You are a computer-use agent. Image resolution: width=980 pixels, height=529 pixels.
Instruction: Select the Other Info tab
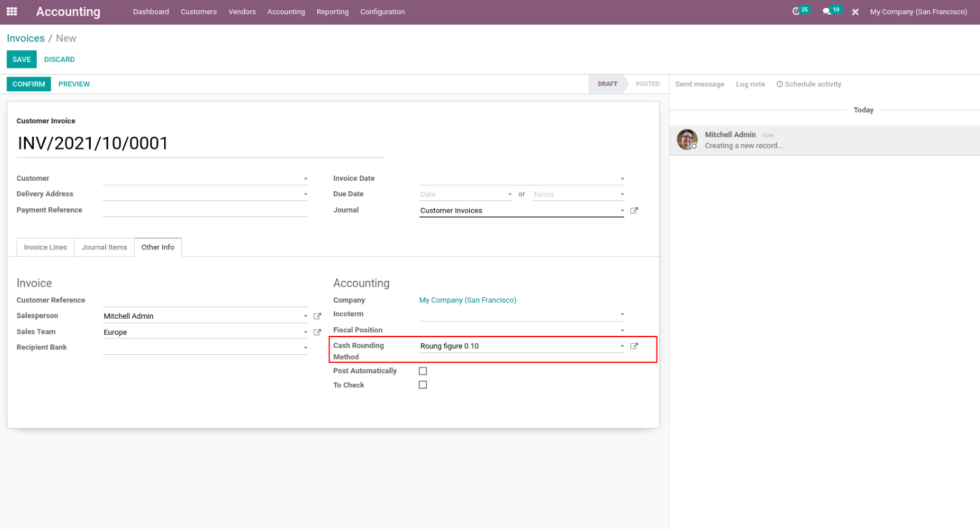coord(158,247)
